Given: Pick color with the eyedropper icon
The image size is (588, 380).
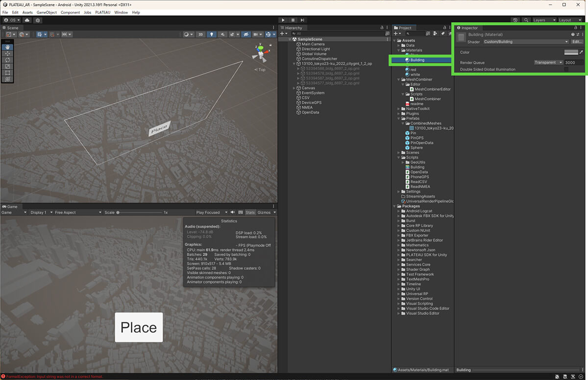Looking at the screenshot, I should pyautogui.click(x=582, y=52).
